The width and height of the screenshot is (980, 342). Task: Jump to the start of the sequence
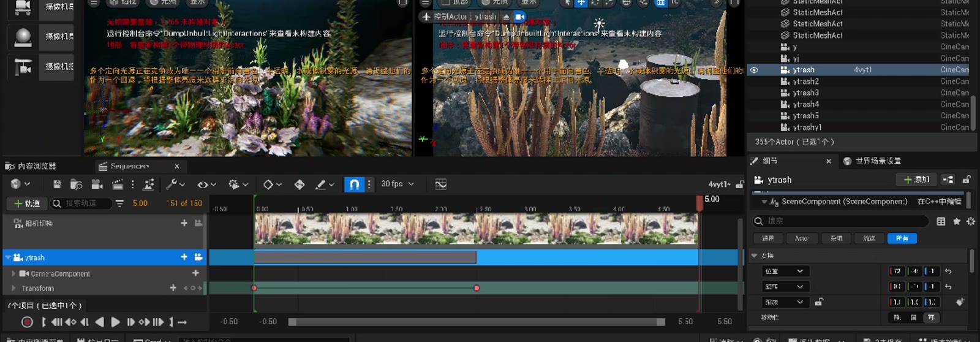coord(43,322)
